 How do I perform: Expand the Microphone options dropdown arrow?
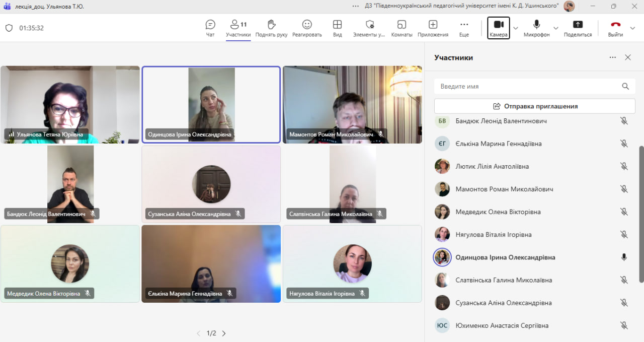pos(556,28)
